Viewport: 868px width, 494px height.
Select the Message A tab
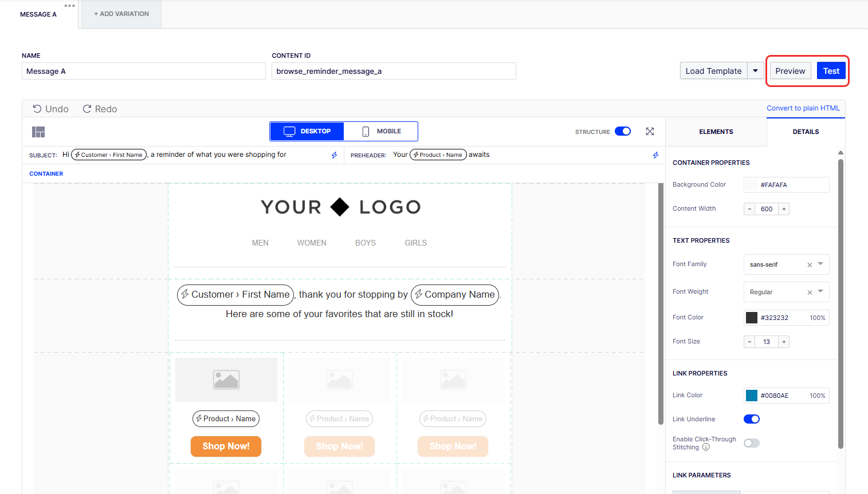[x=38, y=14]
